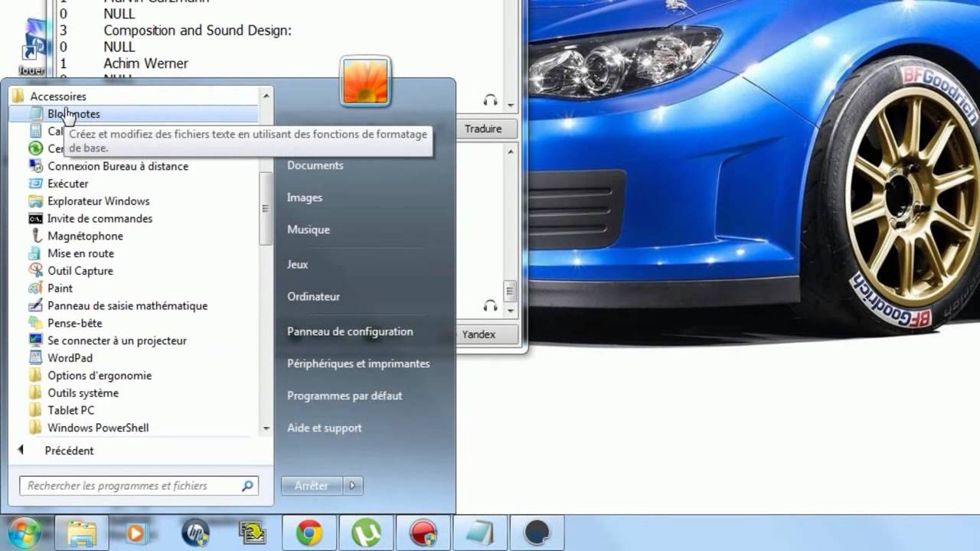Click the Mise en route icon
980x551 pixels.
pyautogui.click(x=35, y=253)
